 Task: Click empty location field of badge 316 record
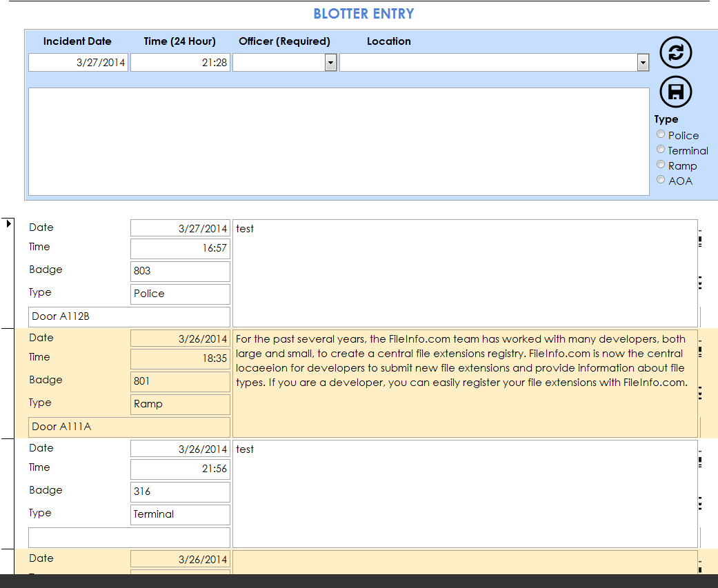click(x=129, y=538)
